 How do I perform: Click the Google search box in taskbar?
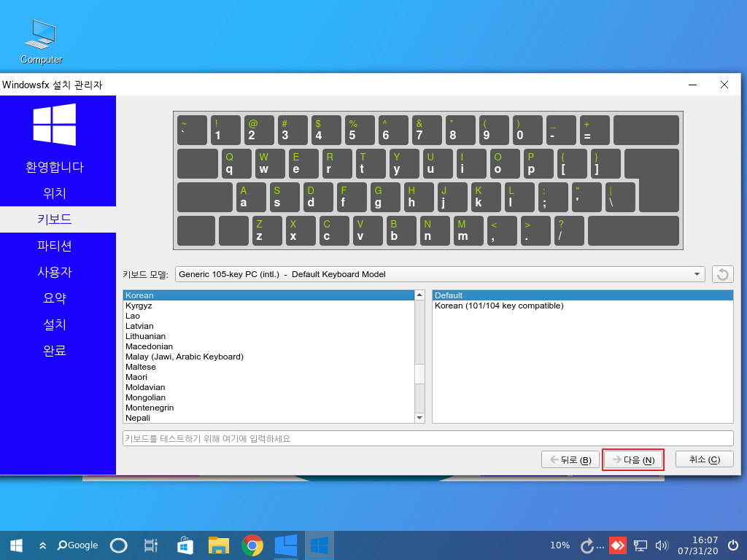coord(77,545)
